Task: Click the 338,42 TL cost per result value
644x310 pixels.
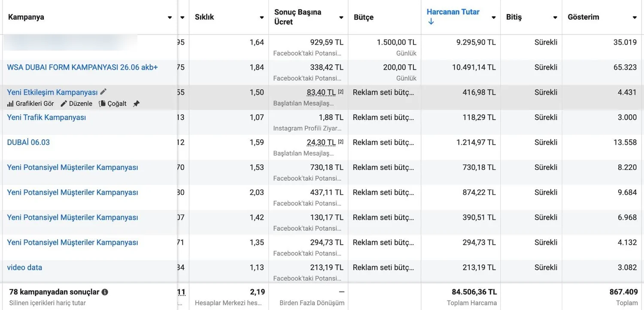Action: click(327, 67)
